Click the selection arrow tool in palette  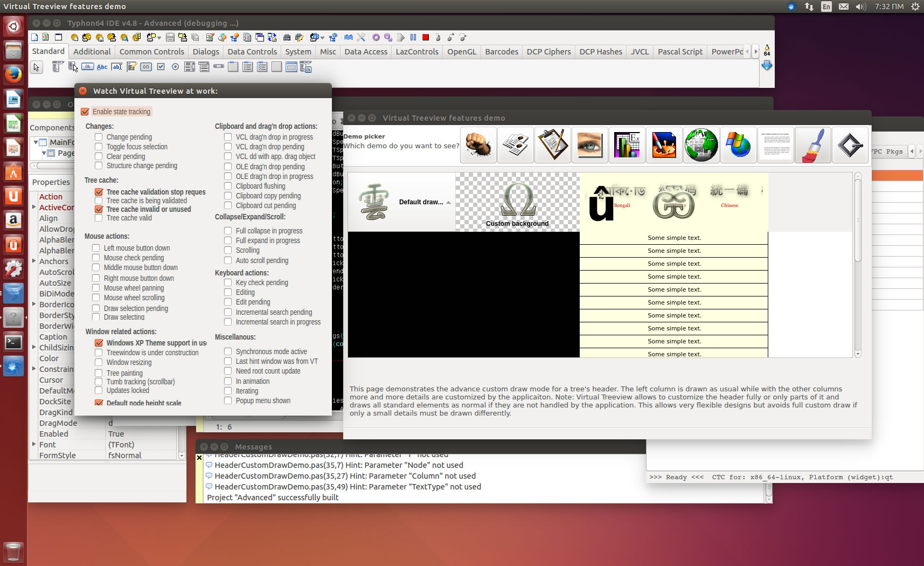pos(36,67)
